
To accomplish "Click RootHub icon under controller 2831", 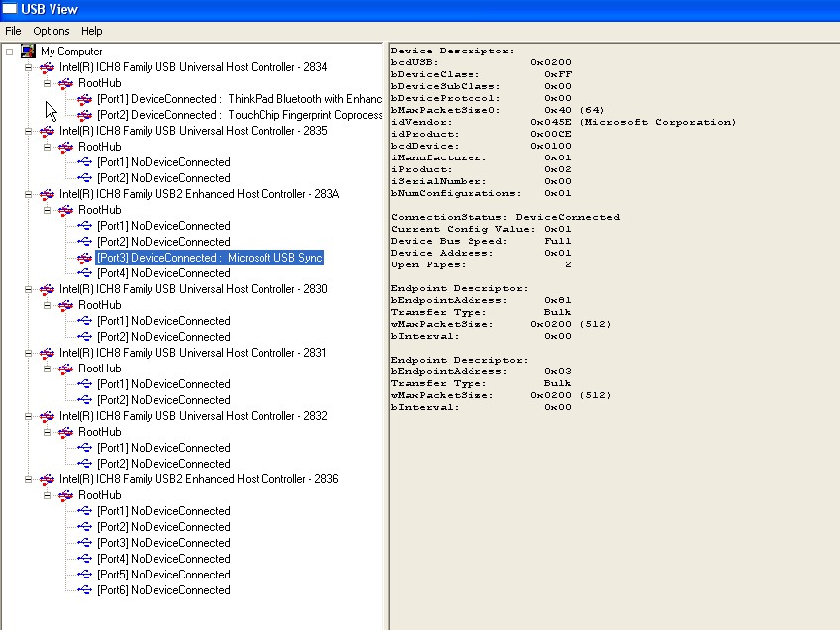I will [66, 369].
